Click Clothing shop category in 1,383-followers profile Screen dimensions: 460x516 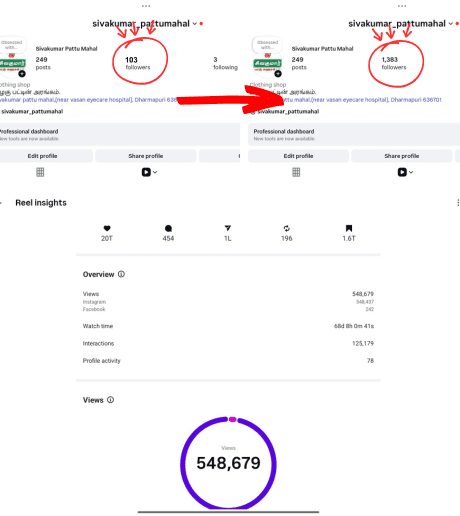point(268,85)
